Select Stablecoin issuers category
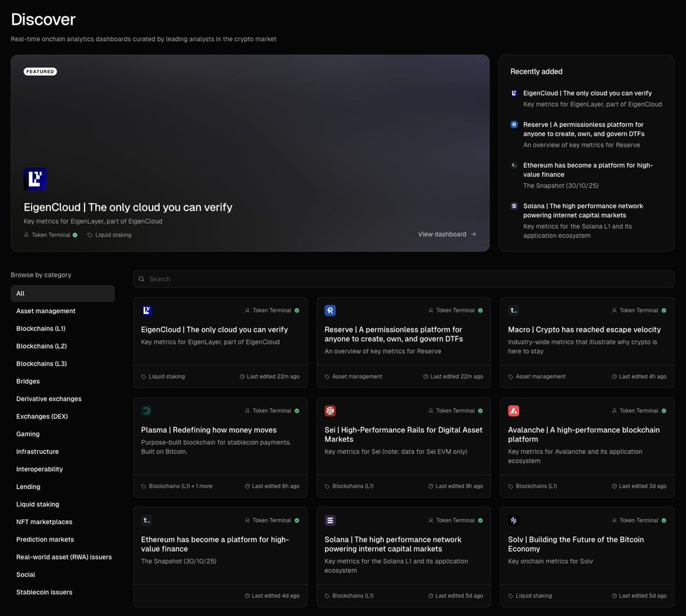Screen dimensions: 686x616 (44, 592)
